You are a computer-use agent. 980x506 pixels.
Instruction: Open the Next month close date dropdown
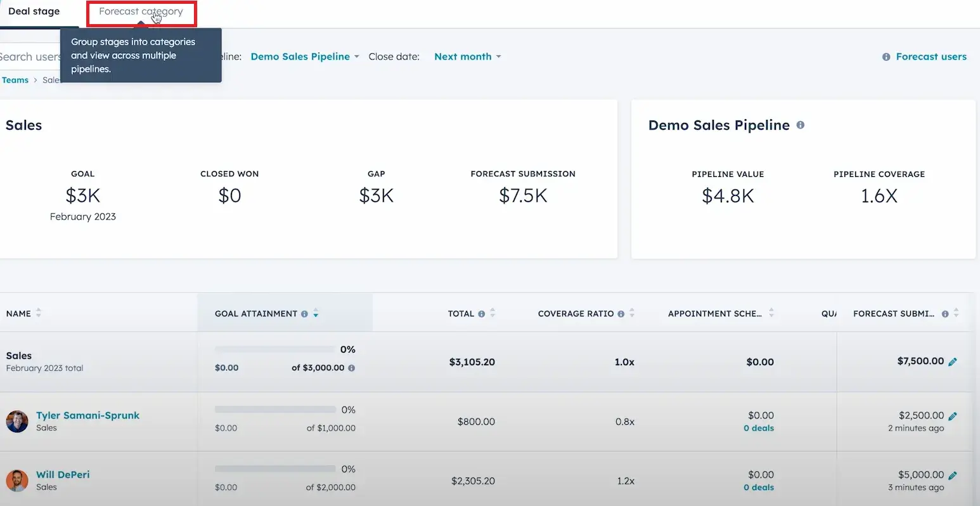[x=468, y=56]
